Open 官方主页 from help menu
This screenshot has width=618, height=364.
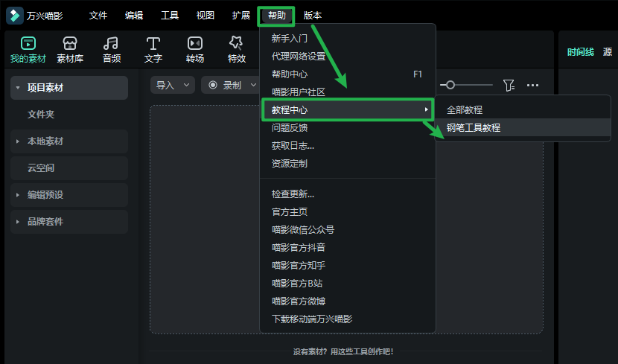348,211
